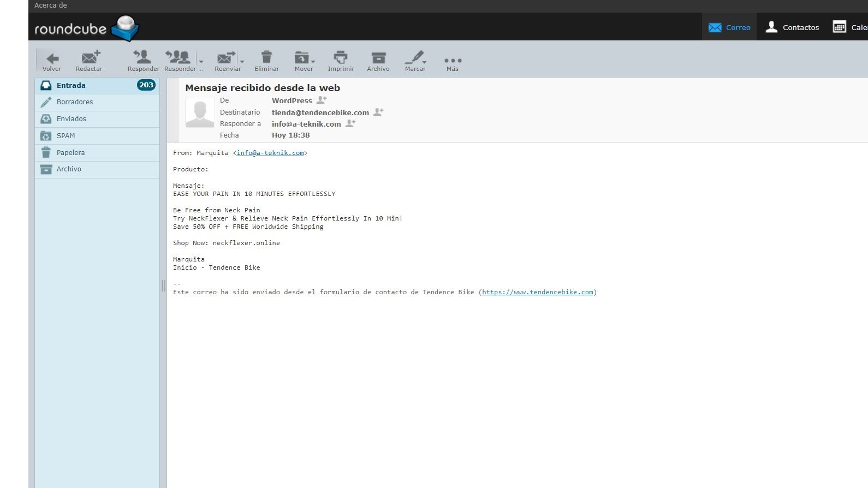Open the Archivo folder in sidebar

pos(97,169)
